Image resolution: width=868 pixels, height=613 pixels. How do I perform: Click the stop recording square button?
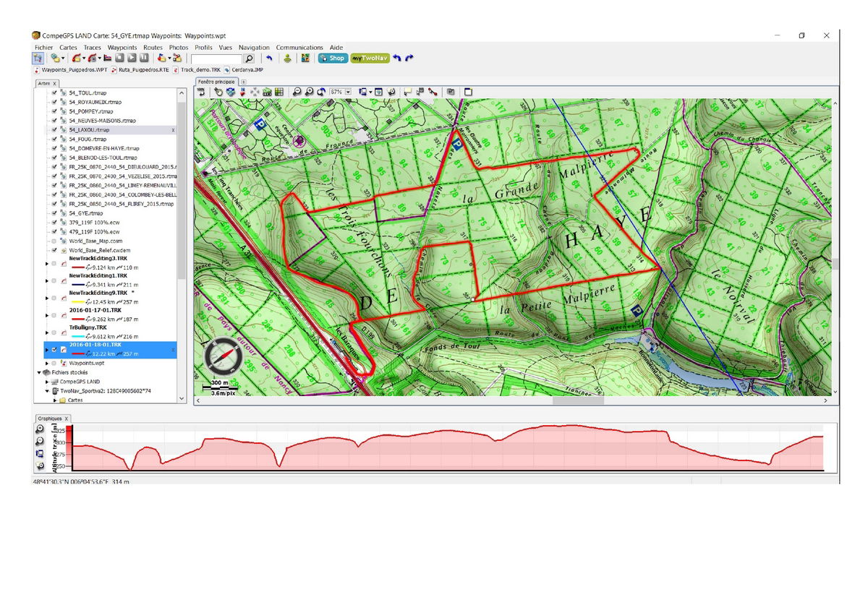[120, 58]
